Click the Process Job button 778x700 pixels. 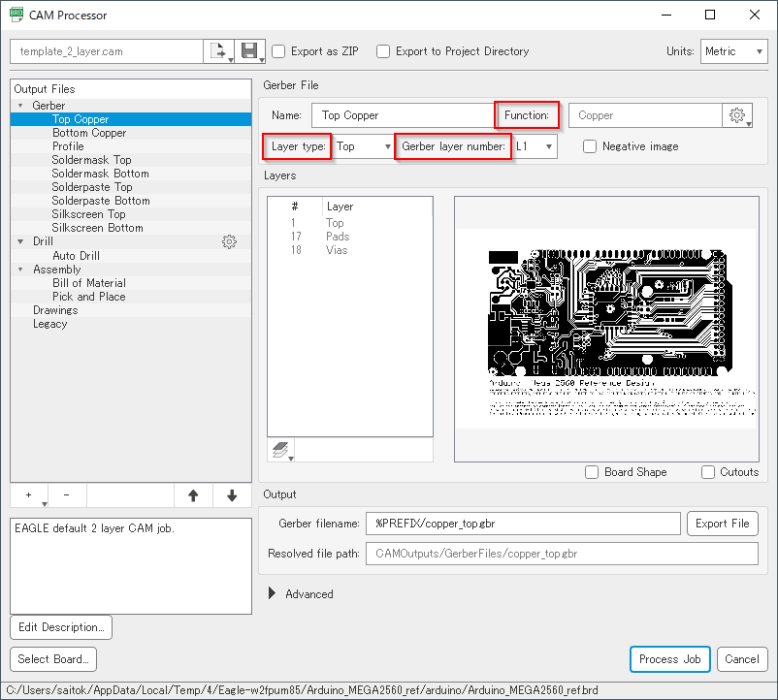(x=669, y=659)
